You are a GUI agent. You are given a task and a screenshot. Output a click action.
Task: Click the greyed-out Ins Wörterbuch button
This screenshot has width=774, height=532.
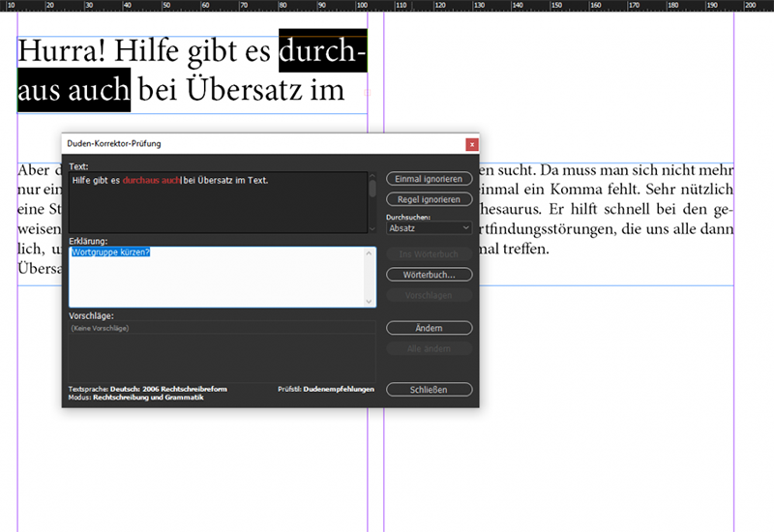point(429,253)
